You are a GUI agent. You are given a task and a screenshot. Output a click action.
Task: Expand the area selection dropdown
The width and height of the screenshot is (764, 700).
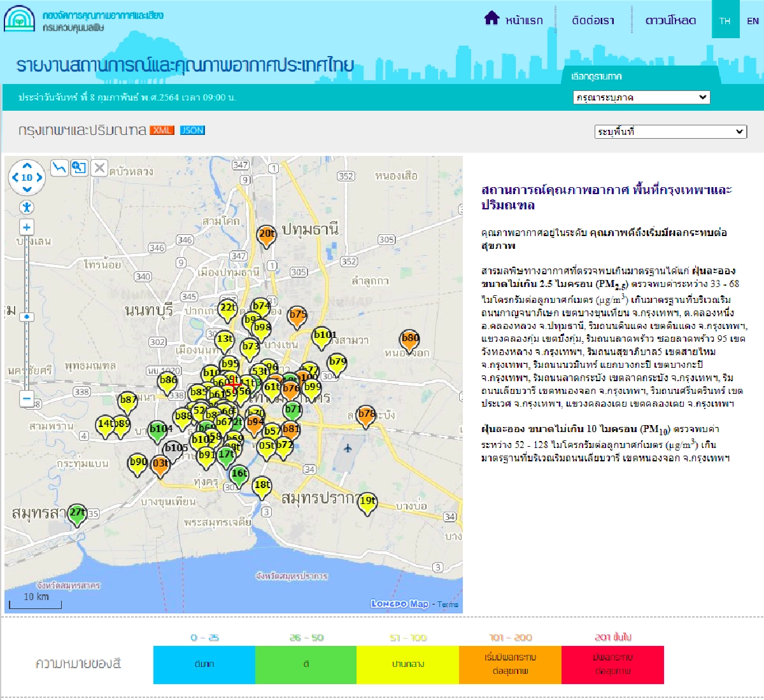(670, 132)
